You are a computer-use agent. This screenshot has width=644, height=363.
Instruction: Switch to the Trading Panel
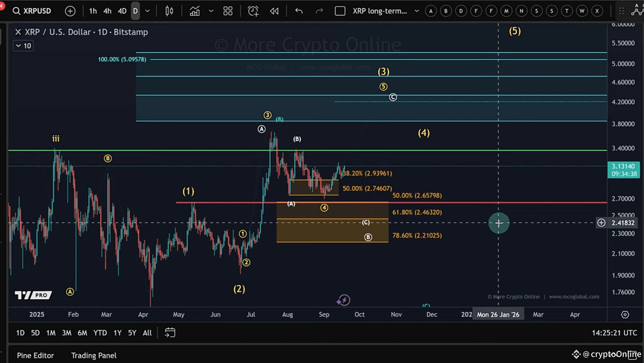pos(93,355)
